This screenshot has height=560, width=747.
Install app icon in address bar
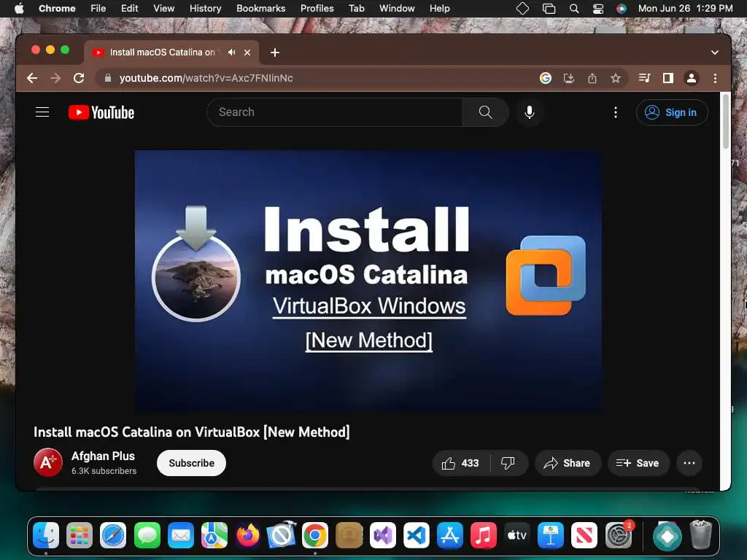tap(569, 78)
